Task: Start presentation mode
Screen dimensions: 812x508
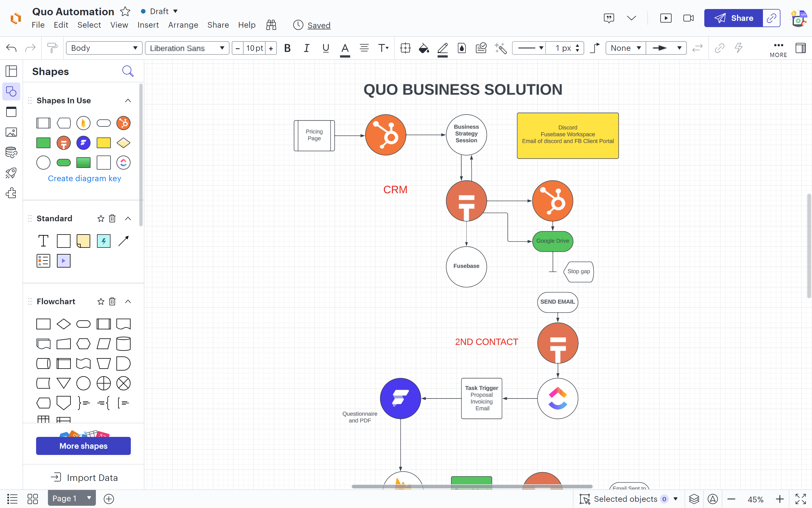Action: tap(666, 18)
